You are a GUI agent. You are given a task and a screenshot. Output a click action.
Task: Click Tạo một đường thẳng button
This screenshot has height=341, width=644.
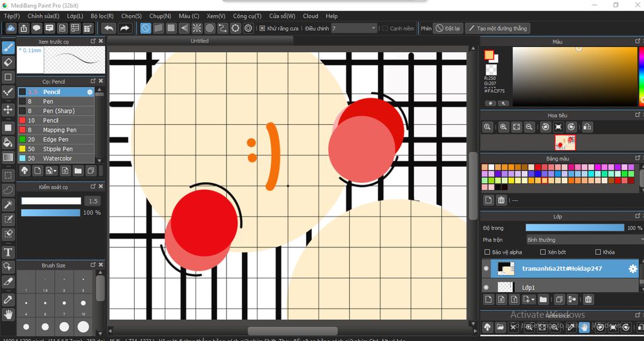click(x=497, y=28)
